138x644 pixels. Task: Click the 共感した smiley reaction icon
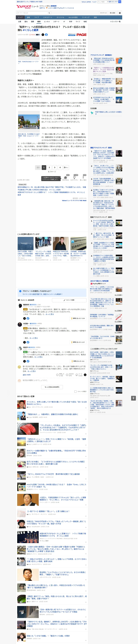(57, 374)
